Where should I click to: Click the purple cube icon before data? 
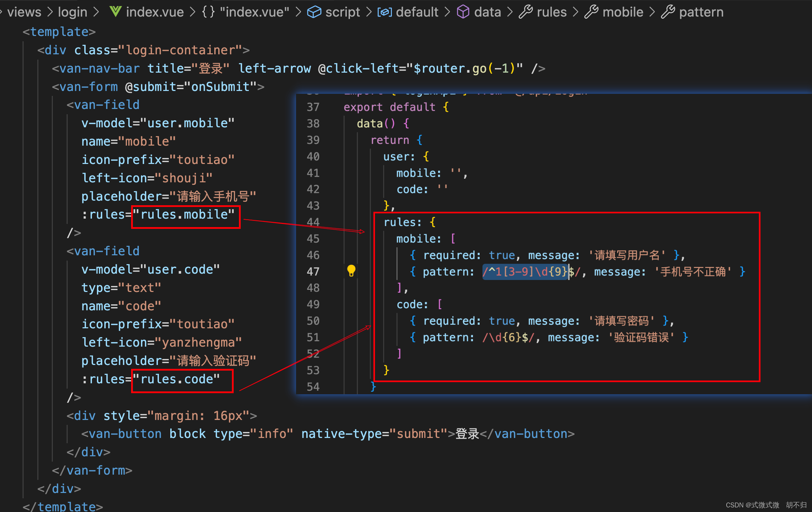tap(463, 12)
